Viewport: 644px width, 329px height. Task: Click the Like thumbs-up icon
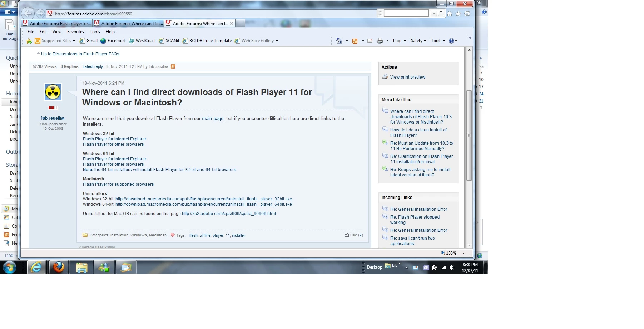[x=347, y=235]
